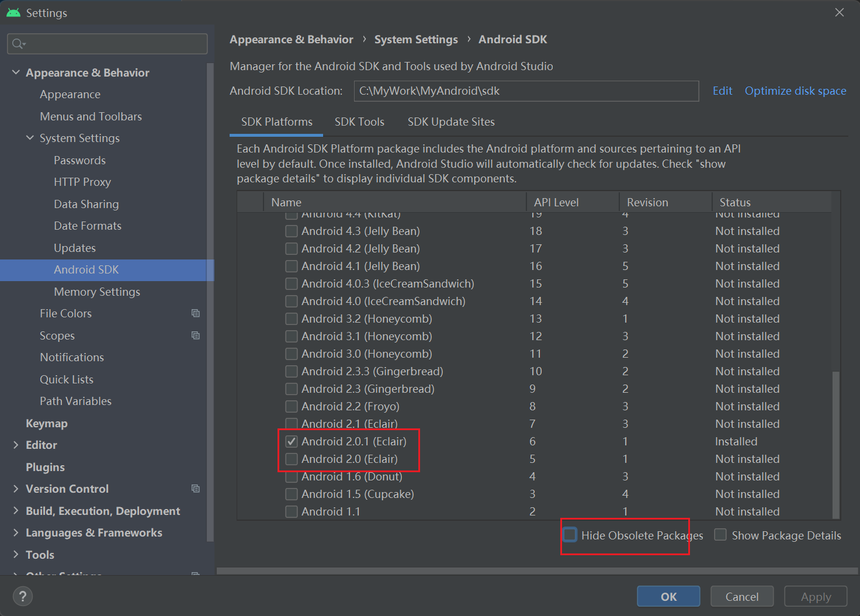Click the SDK platforms list vertical scrollbar
Viewport: 860px width, 616px height.
(836, 444)
